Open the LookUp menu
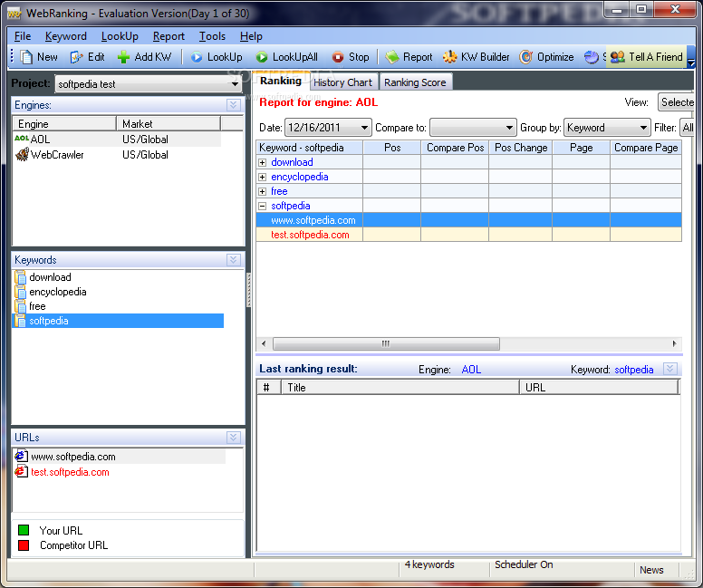Screen dimensions: 703x588 tap(120, 36)
